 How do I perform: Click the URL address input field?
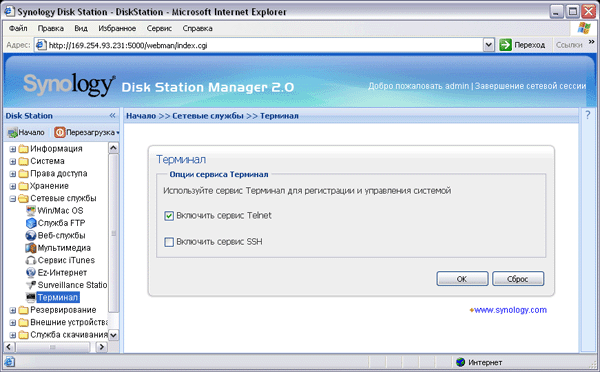coord(259,45)
